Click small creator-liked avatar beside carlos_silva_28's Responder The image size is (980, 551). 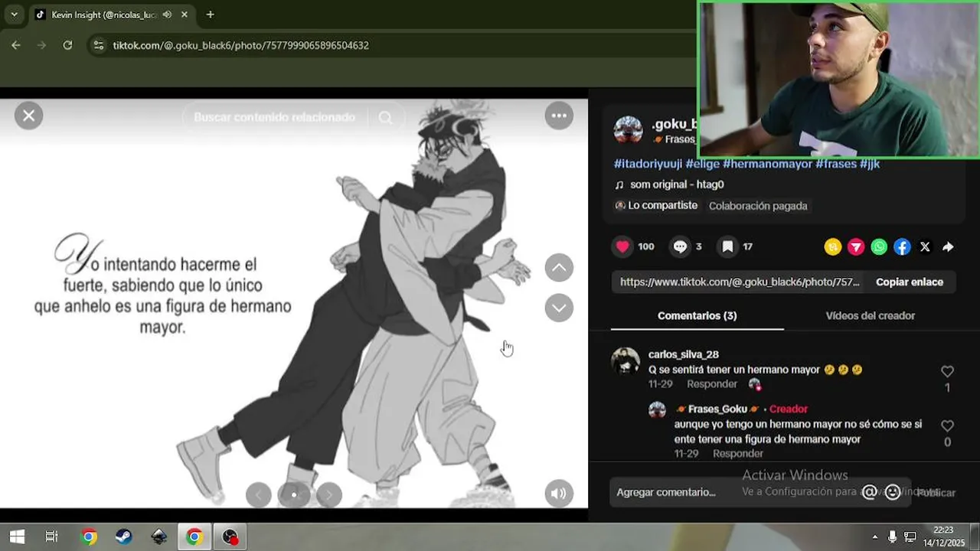pyautogui.click(x=754, y=384)
